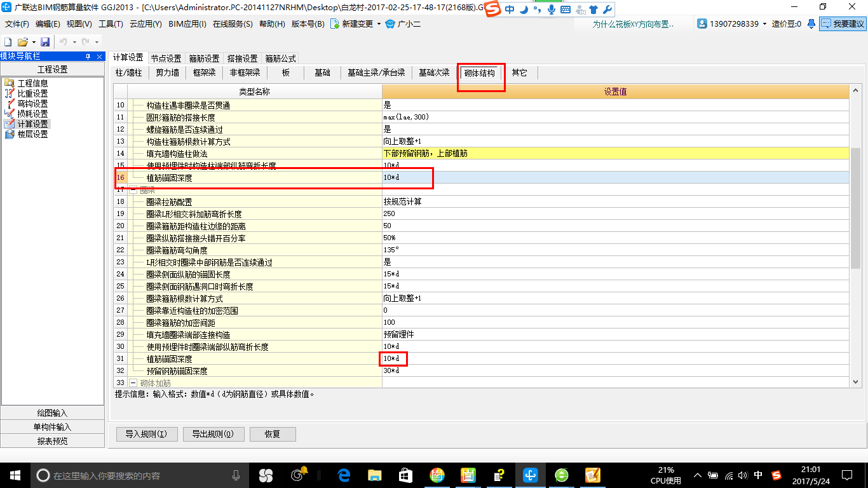868x488 pixels.
Task: Select the 剪力墙 component tab
Action: [x=168, y=73]
